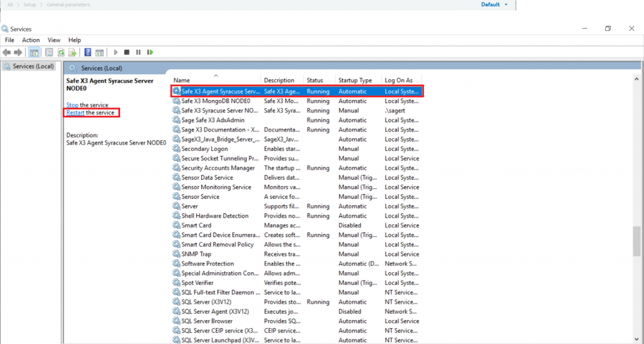
Task: Go forward with the toolbar Forward arrow
Action: click(x=18, y=53)
